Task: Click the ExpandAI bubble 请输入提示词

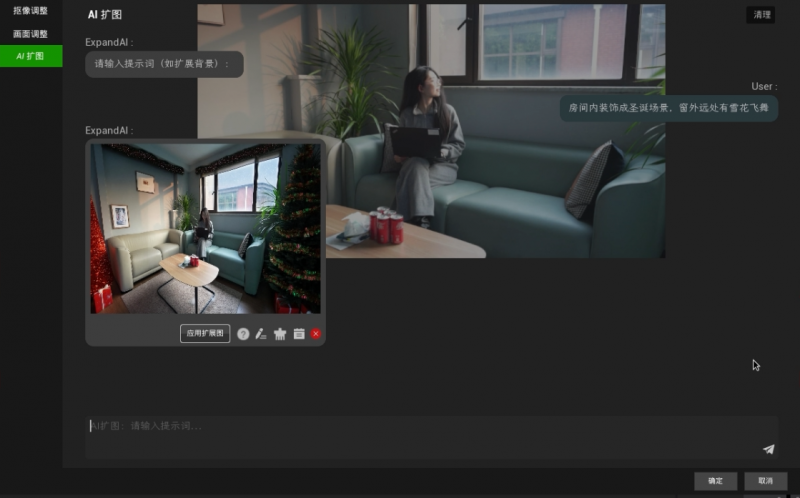Action: click(163, 63)
